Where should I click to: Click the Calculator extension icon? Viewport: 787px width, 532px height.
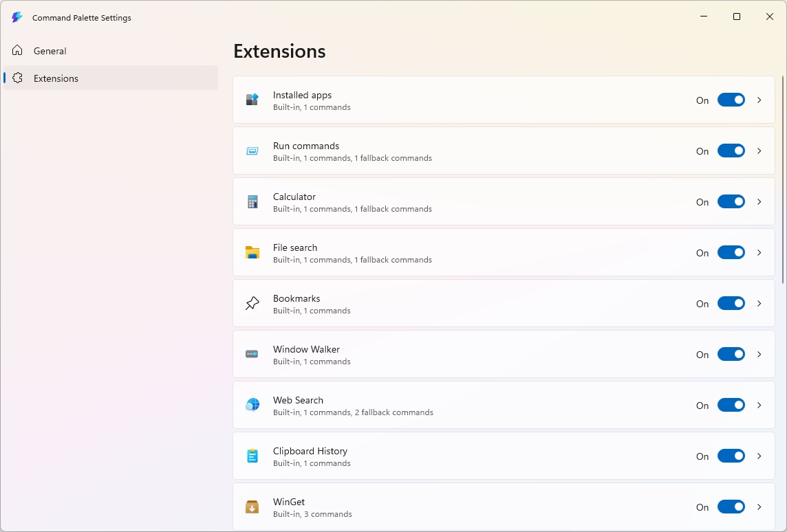coord(252,201)
